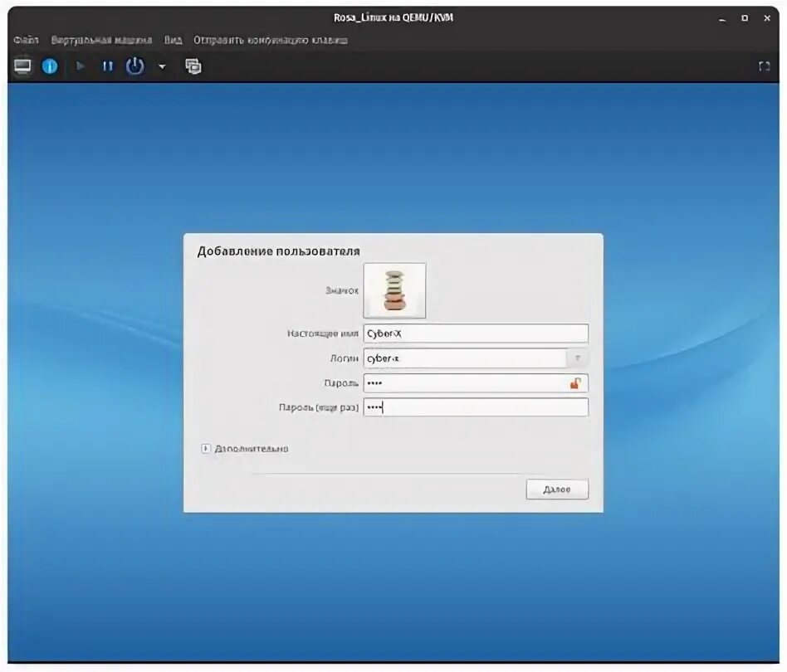This screenshot has height=672, width=787.
Task: Pause the virtual machine
Action: pyautogui.click(x=107, y=66)
